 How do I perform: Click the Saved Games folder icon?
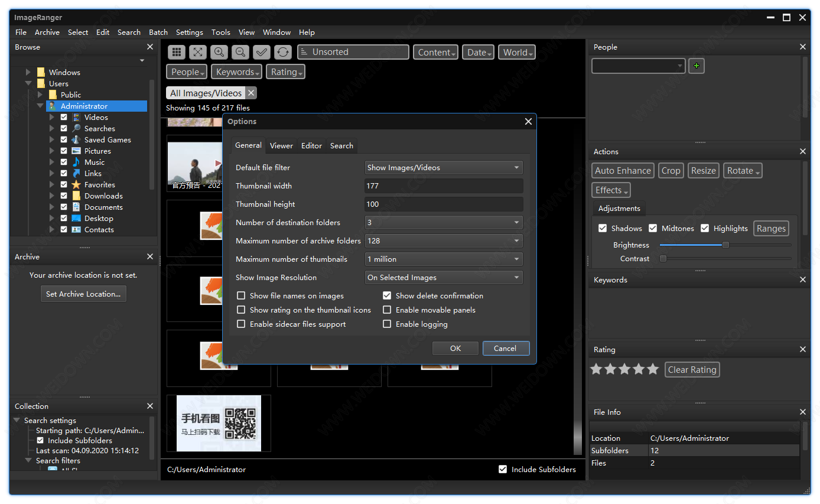click(x=76, y=140)
